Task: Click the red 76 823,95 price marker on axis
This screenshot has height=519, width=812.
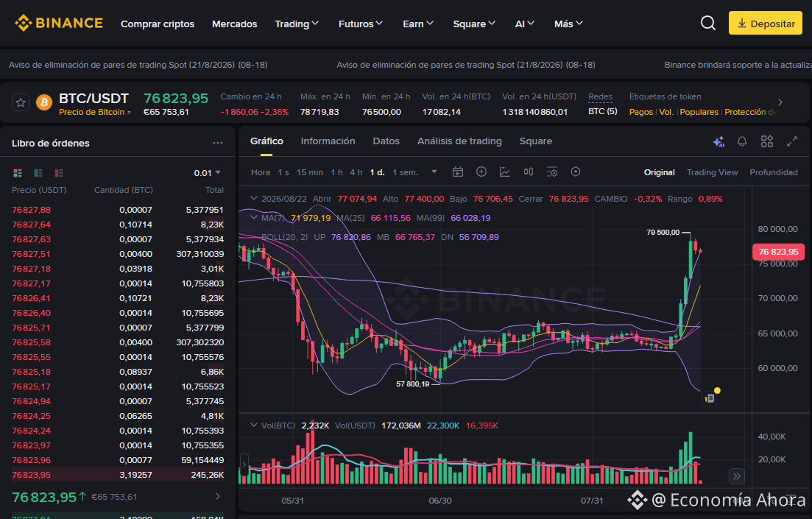Action: pyautogui.click(x=778, y=252)
